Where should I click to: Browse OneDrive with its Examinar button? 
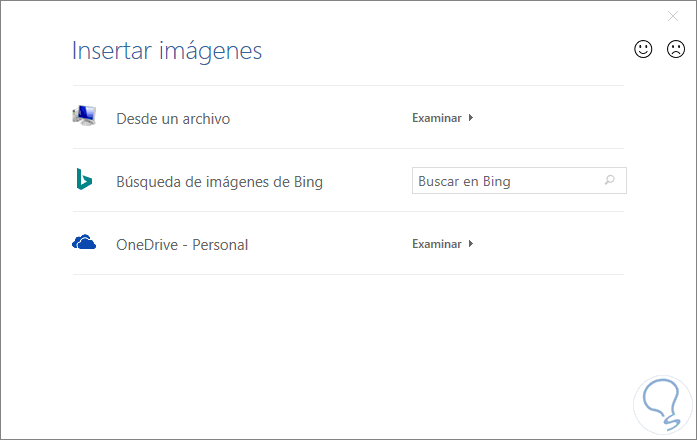(x=437, y=244)
